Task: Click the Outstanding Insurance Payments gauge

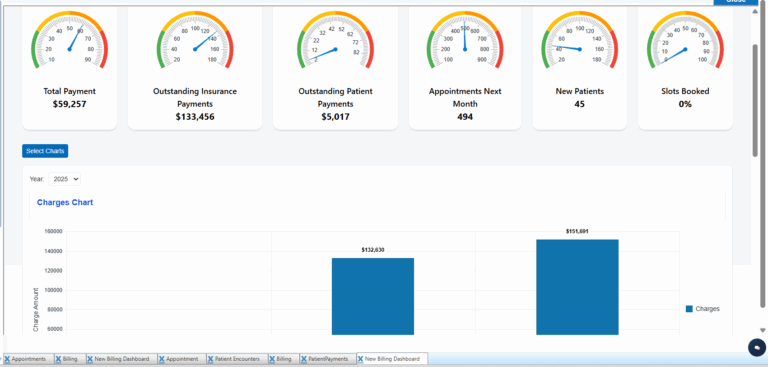Action: [195, 41]
